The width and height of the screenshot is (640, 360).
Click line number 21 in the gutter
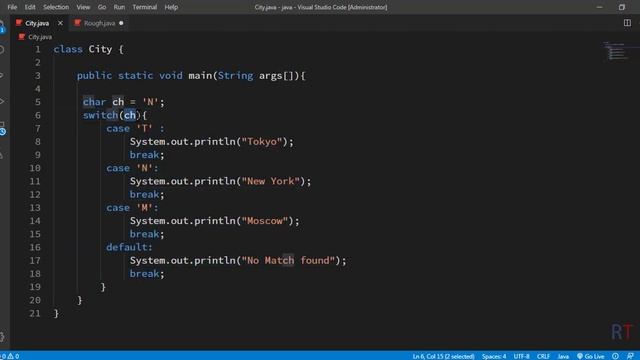(x=35, y=313)
